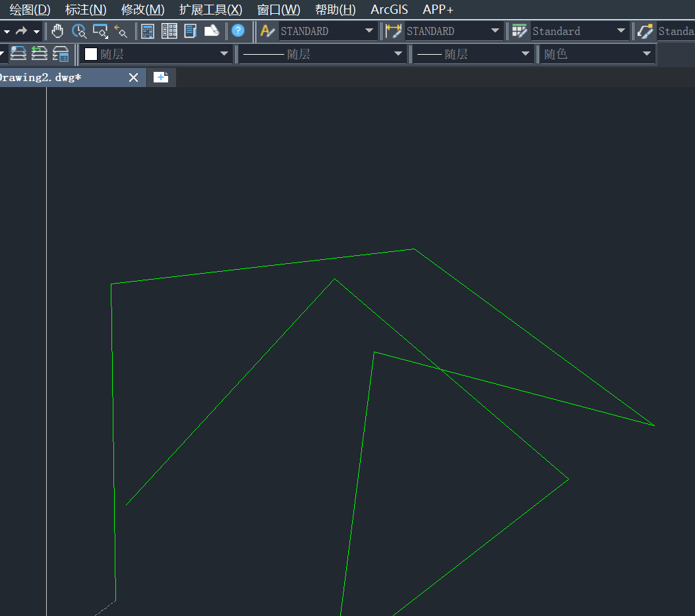Click the ArcGIS menu item
This screenshot has width=695, height=616.
coord(389,9)
